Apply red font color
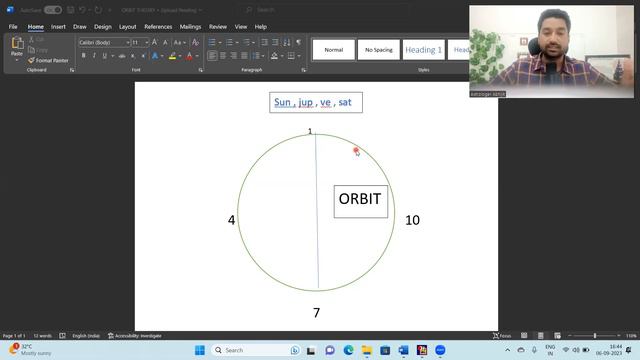The image size is (640, 360). pos(189,56)
